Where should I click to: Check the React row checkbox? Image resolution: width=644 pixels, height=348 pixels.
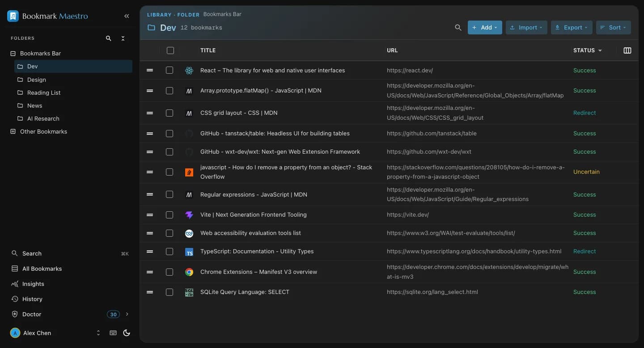[169, 70]
